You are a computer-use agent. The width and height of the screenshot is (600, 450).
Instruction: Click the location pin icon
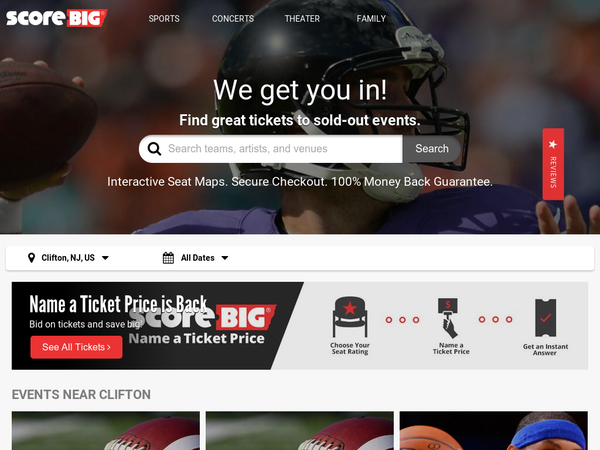[x=31, y=258]
